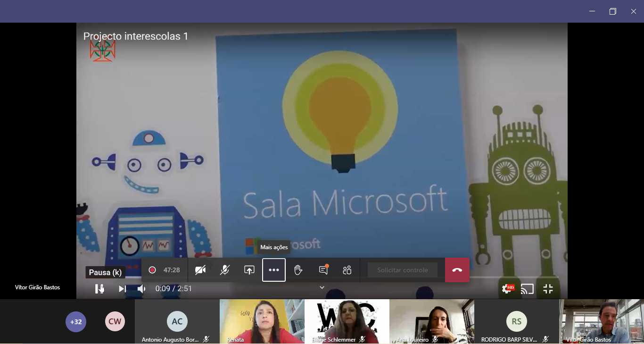The image size is (644, 344).
Task: Show the participants panel
Action: pos(347,270)
